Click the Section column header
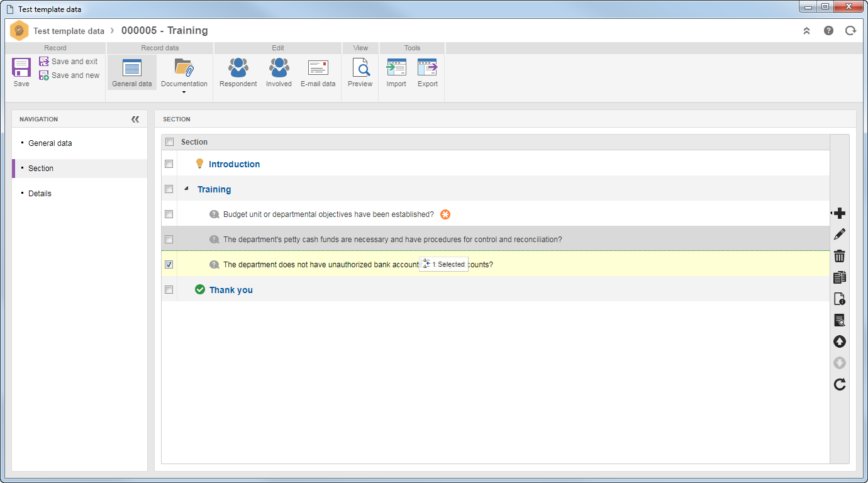 194,142
